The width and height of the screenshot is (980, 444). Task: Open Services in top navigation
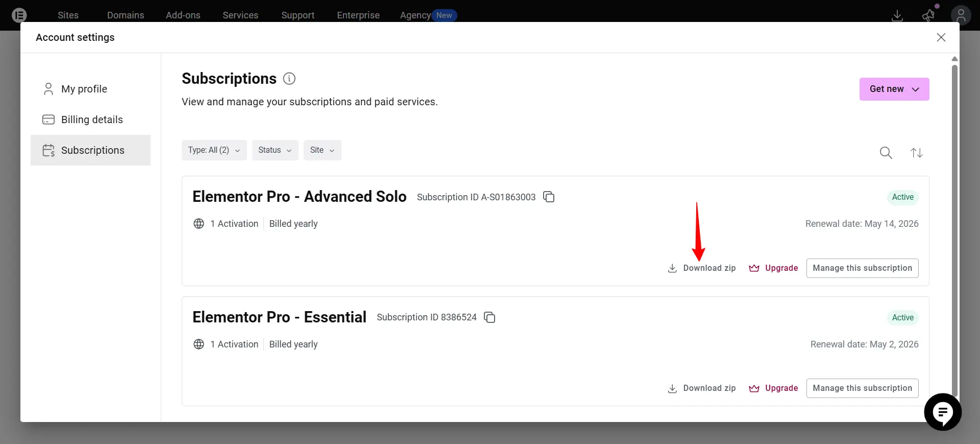point(240,15)
